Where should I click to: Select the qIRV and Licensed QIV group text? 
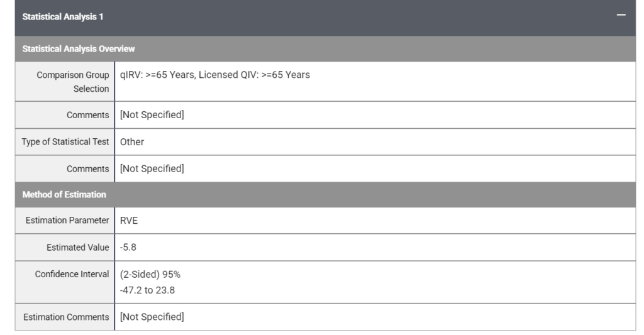214,75
